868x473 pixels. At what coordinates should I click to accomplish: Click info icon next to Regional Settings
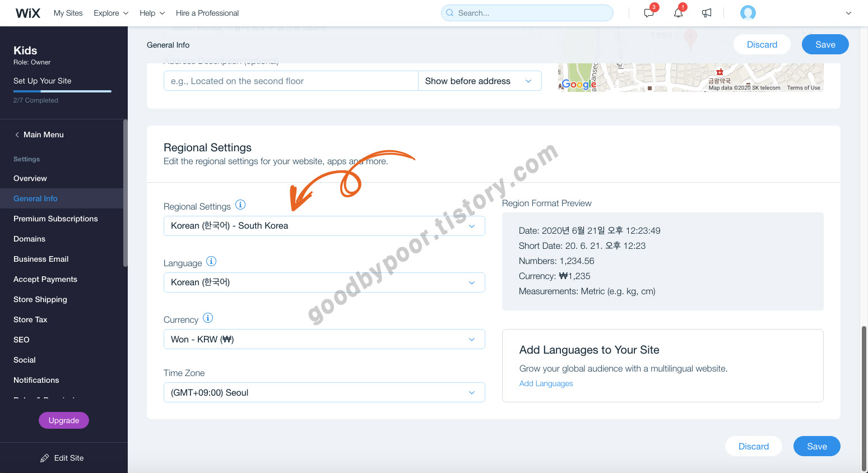(240, 205)
